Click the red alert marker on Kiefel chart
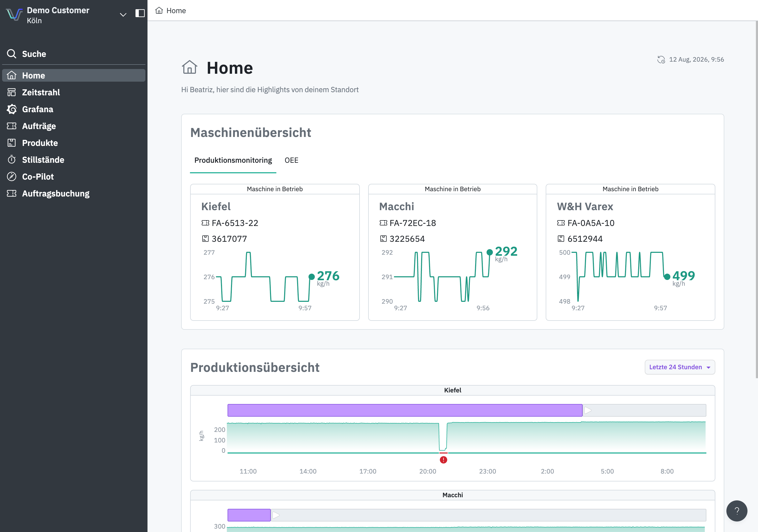 point(443,460)
